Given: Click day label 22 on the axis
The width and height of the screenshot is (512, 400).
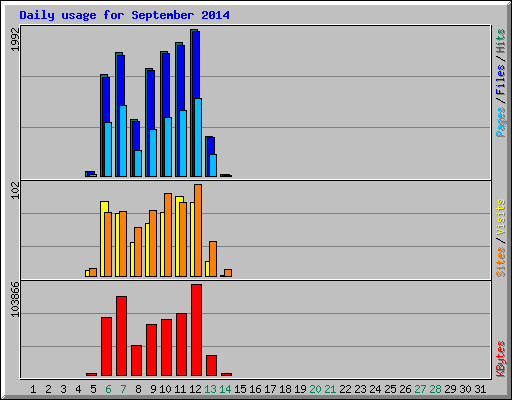Looking at the screenshot, I should click(345, 389).
